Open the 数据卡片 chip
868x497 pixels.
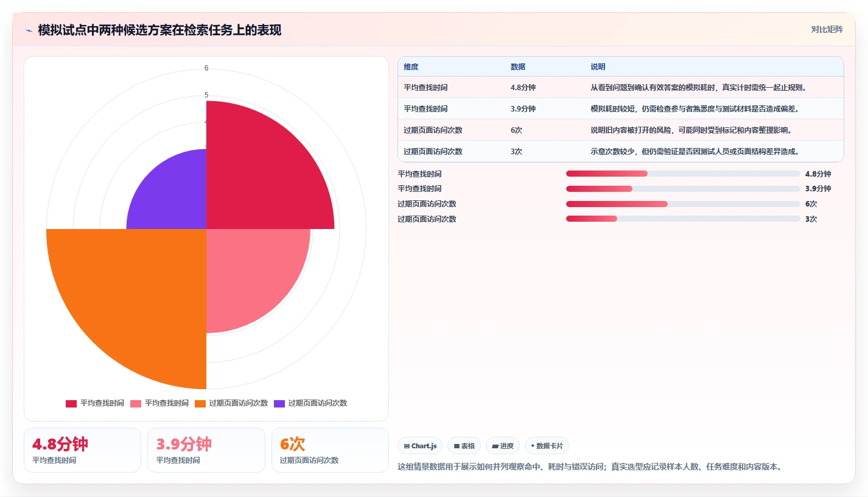tap(547, 446)
